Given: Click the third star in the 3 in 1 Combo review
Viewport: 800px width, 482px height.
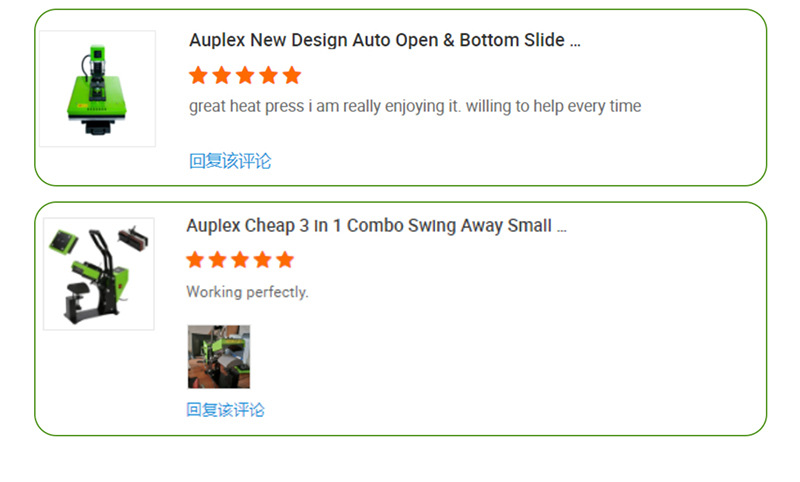Looking at the screenshot, I should [x=240, y=260].
